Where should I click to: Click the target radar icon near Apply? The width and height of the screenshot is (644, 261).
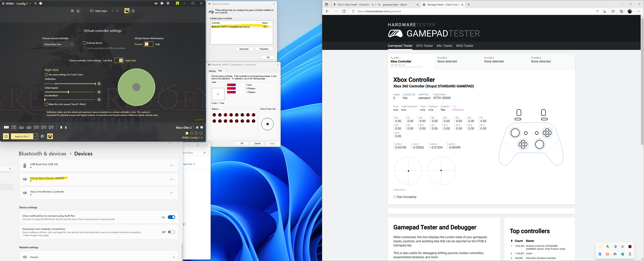coord(43,136)
